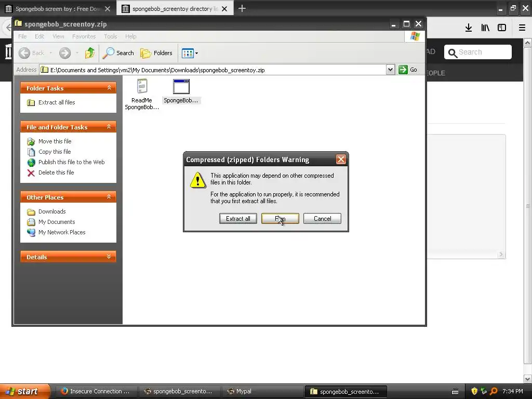Collapse the Other Places panel
This screenshot has height=399, width=532.
pyautogui.click(x=109, y=197)
